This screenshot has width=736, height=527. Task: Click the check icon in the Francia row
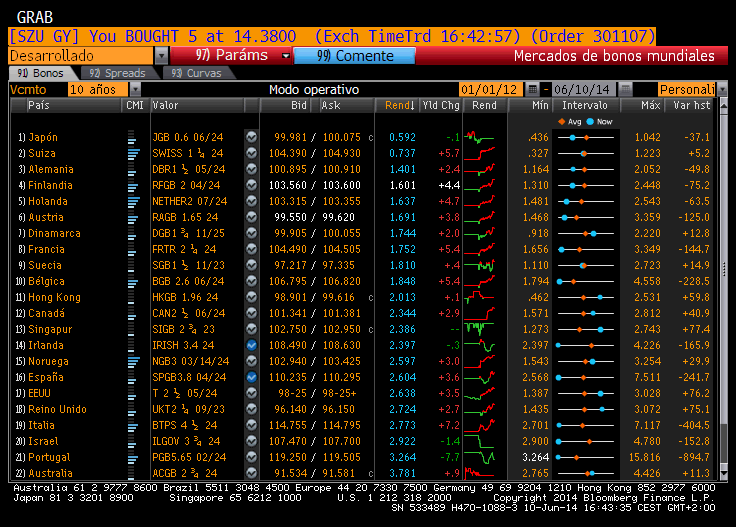coord(252,249)
